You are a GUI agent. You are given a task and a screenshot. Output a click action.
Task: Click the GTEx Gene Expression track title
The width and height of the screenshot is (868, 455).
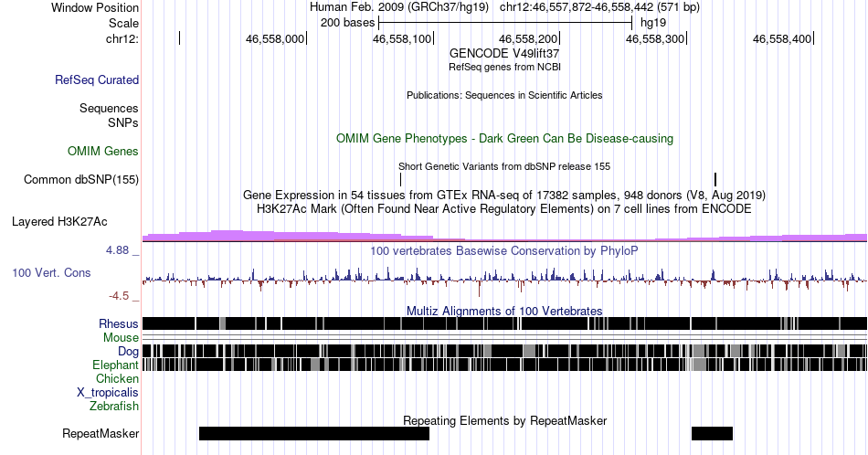[x=504, y=195]
